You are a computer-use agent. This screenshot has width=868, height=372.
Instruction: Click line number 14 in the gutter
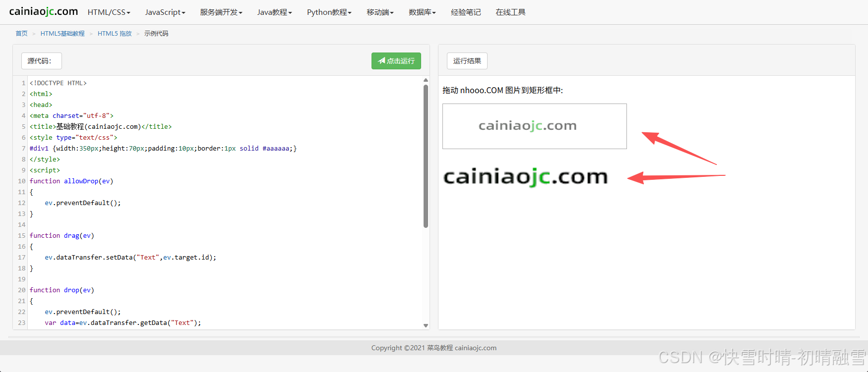pyautogui.click(x=22, y=225)
